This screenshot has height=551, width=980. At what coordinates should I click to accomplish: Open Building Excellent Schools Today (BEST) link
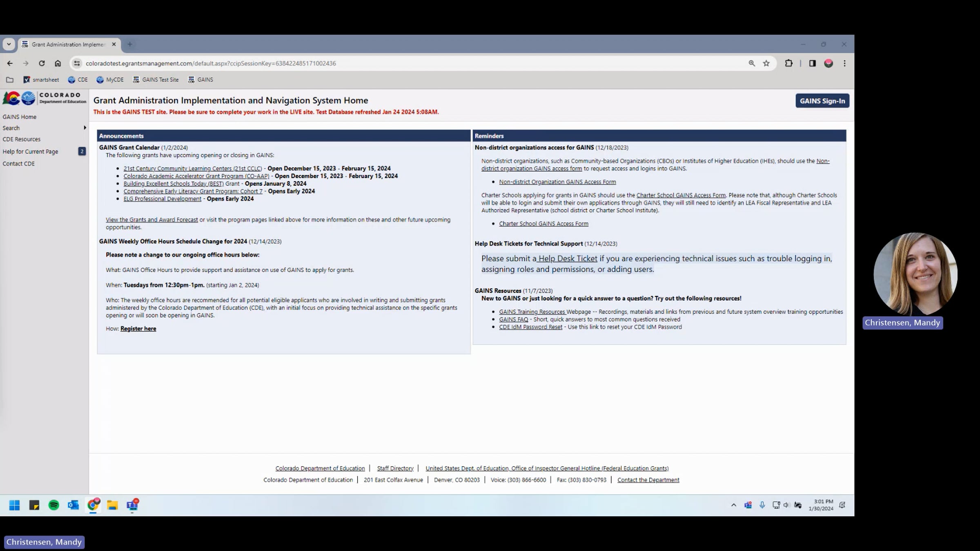pyautogui.click(x=174, y=184)
